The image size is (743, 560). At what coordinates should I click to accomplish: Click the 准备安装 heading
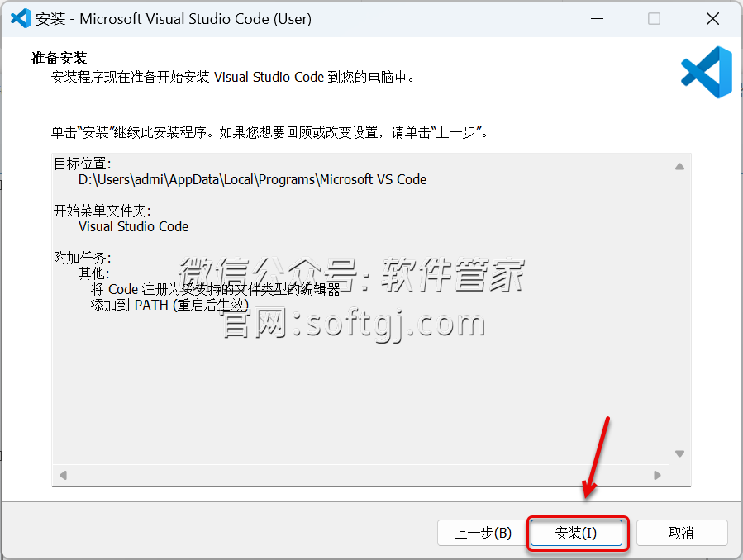coord(60,58)
